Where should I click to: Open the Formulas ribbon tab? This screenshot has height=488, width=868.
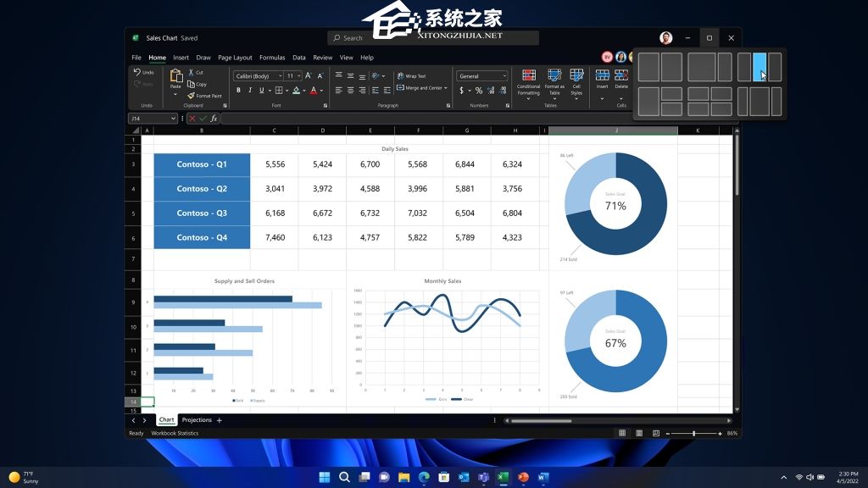tap(272, 58)
